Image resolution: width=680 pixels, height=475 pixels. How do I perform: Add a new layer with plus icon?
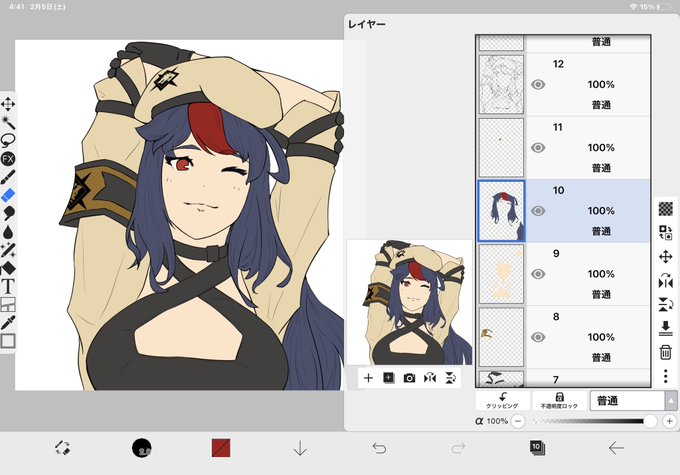click(368, 378)
